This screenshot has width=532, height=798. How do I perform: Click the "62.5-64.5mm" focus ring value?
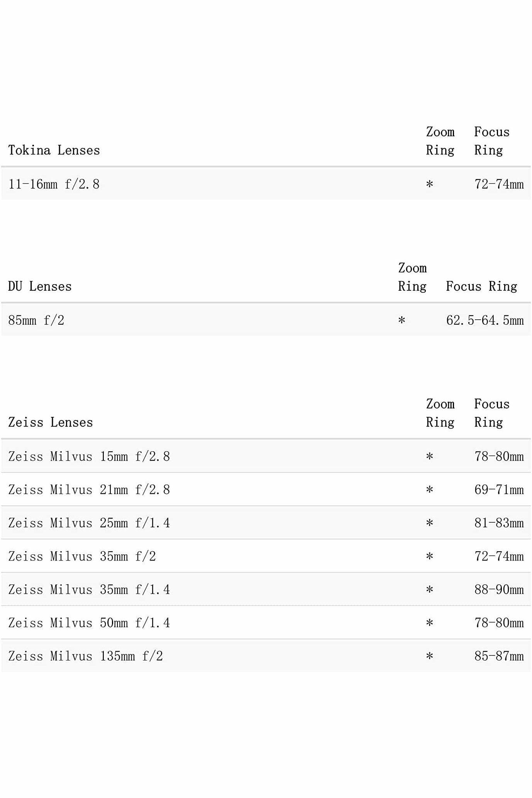485,320
